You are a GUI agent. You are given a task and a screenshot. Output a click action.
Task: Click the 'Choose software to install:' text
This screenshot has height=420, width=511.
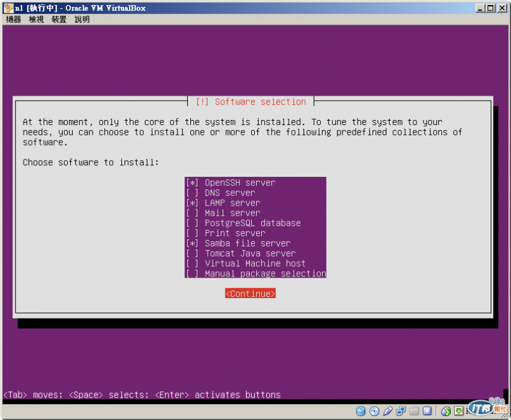(x=91, y=162)
